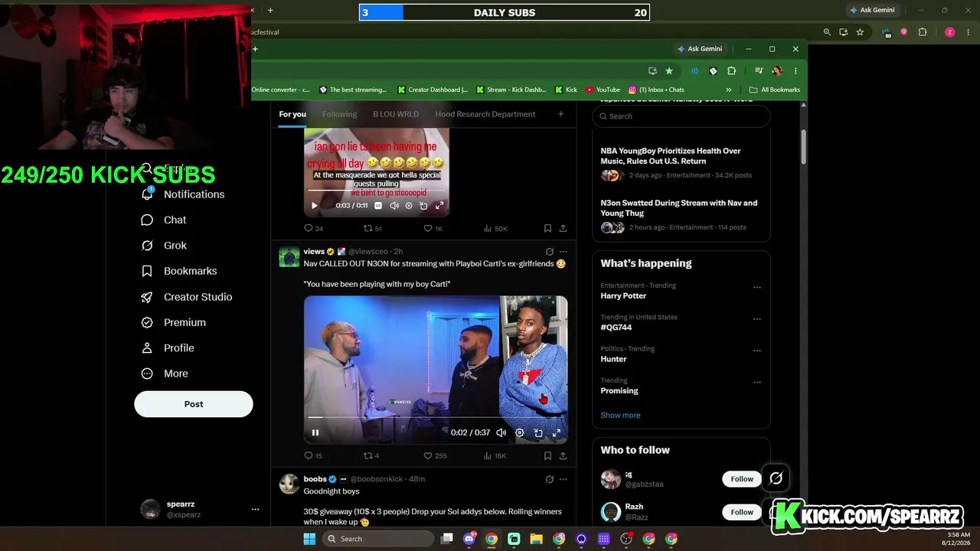The height and width of the screenshot is (551, 980).
Task: Repost the post with 4 reposts
Action: [371, 455]
